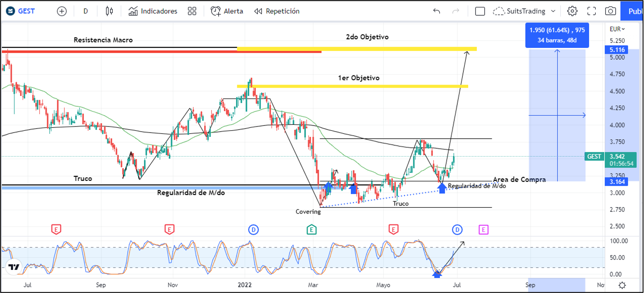Click the TradingView logo on the chart
The height and width of the screenshot is (293, 644).
14,267
